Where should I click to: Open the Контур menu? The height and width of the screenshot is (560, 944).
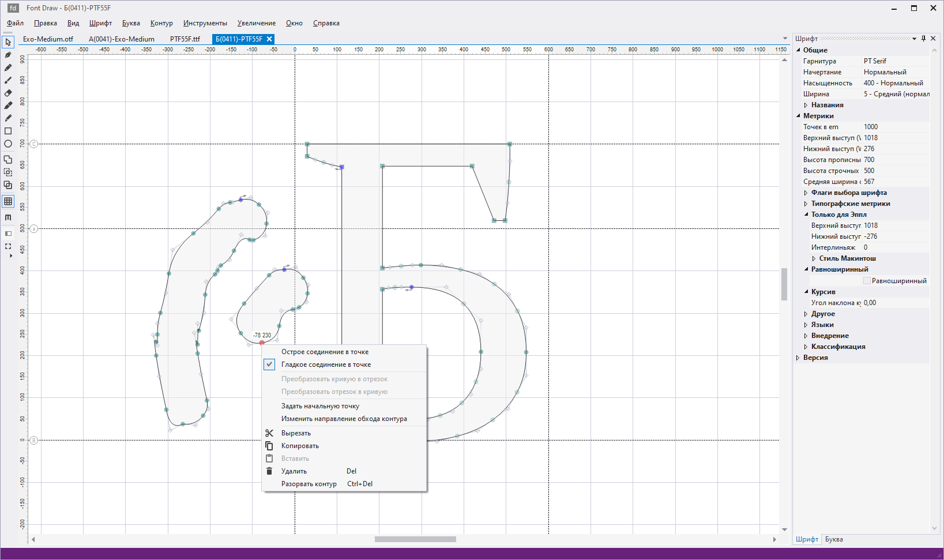(161, 23)
